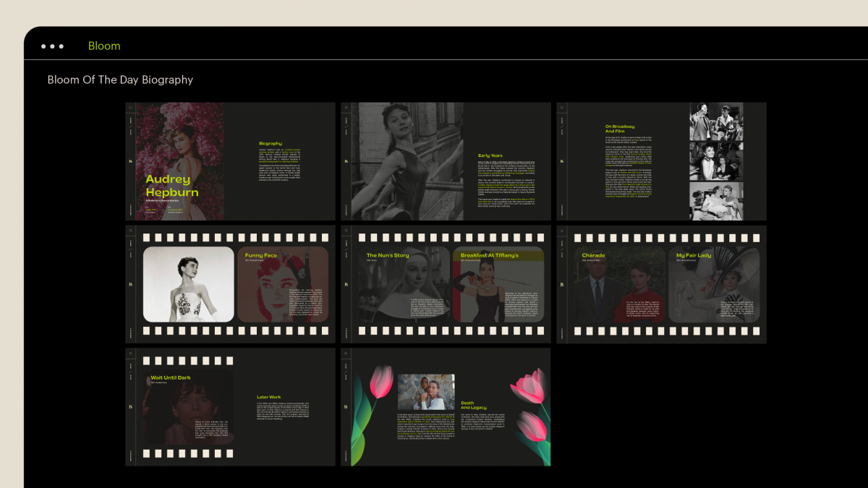This screenshot has width=868, height=488.
Task: Click the B logo on the Funny Face slide sidebar
Action: click(130, 284)
